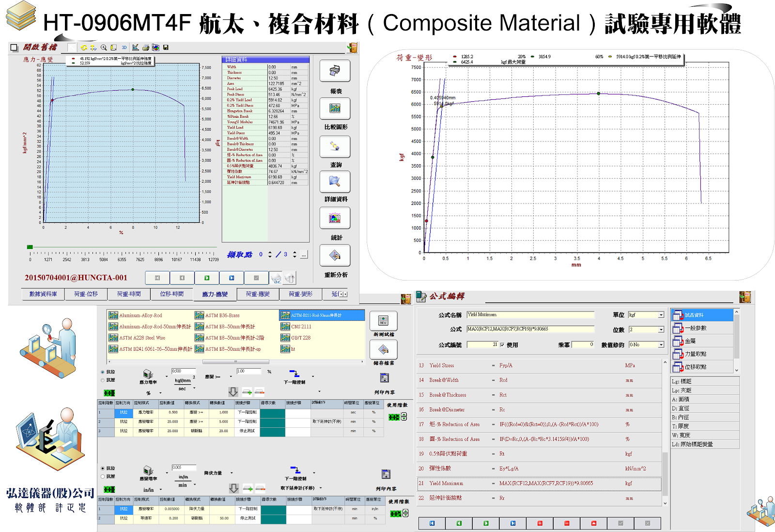Open the 數值修約 dropdown set to 0-No
Screen dimensions: 775x532
click(x=660, y=344)
